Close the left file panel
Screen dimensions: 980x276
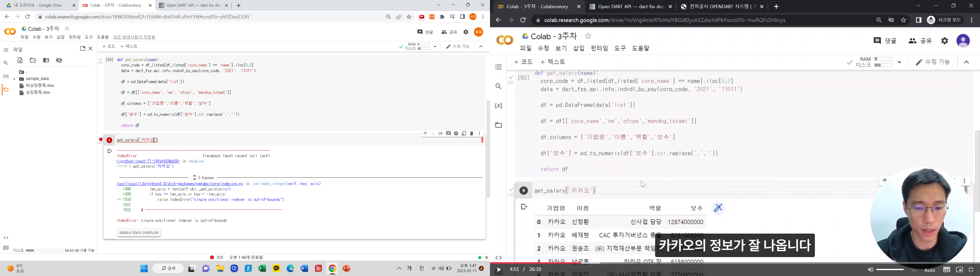(x=91, y=48)
